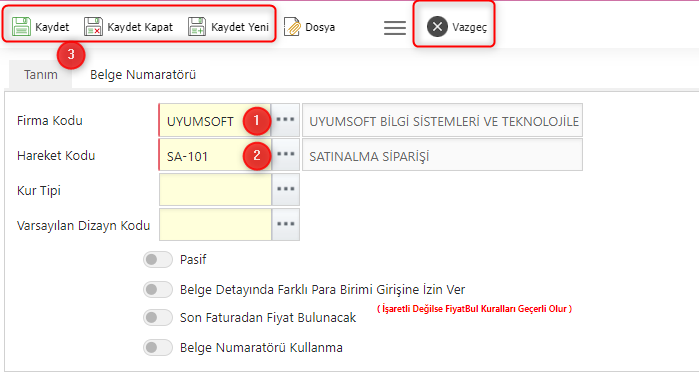Click the red FiyatBul Kuralları note
This screenshot has height=377, width=699.
pos(474,308)
